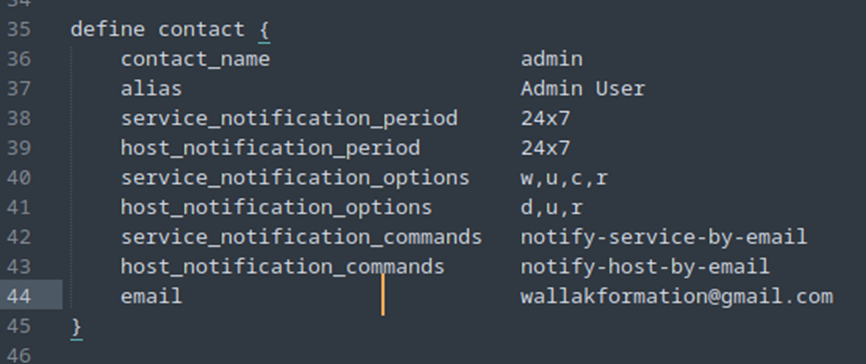Click the 'w,u,c,r' options value
Image resolution: width=866 pixels, height=364 pixels.
564,178
